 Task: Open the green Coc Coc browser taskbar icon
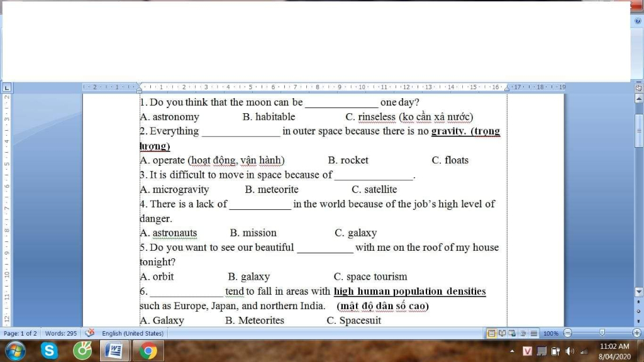pyautogui.click(x=82, y=351)
